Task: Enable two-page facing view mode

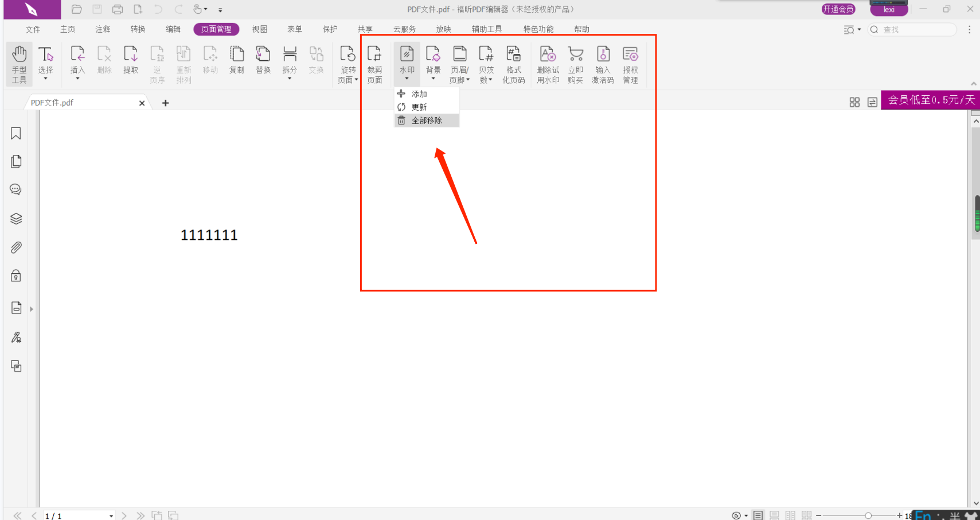Action: click(x=790, y=515)
